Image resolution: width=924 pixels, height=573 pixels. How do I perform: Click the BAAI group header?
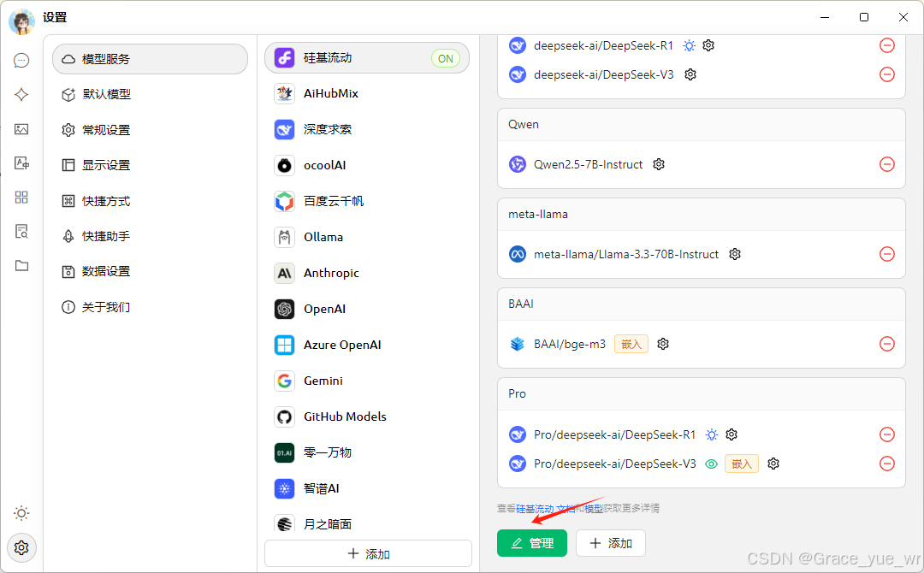702,304
